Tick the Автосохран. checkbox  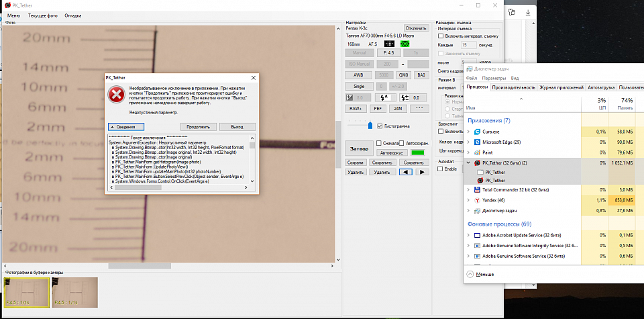pos(402,143)
